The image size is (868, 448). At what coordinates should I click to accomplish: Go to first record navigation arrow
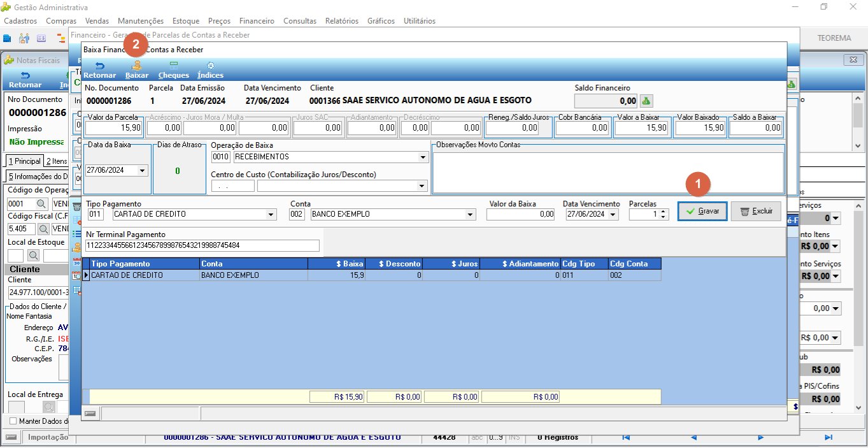[x=626, y=437]
